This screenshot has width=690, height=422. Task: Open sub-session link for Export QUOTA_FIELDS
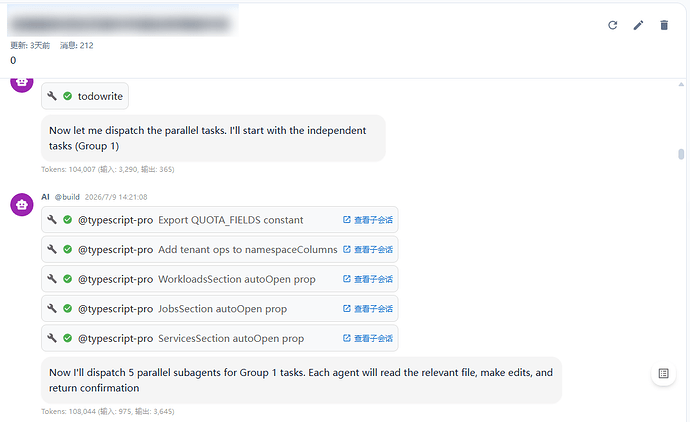(x=368, y=220)
